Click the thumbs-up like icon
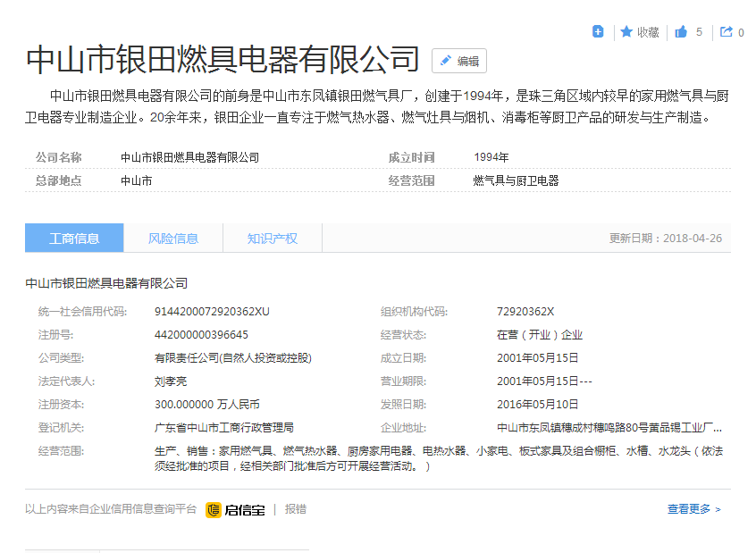This screenshot has height=553, width=756. [x=681, y=32]
